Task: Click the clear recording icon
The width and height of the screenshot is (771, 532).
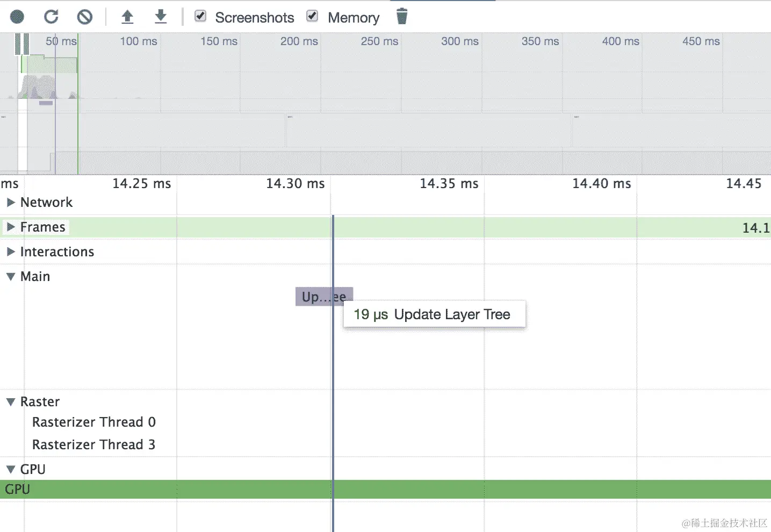Action: point(84,17)
